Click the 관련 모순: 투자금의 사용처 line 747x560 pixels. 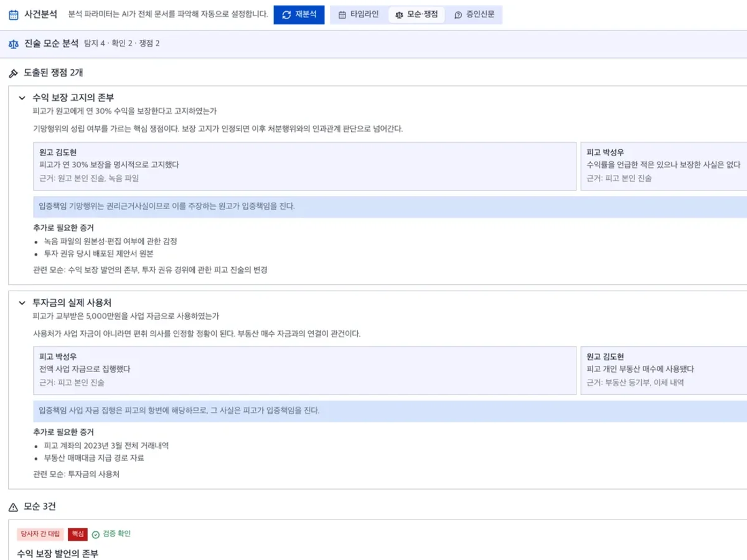(76, 475)
